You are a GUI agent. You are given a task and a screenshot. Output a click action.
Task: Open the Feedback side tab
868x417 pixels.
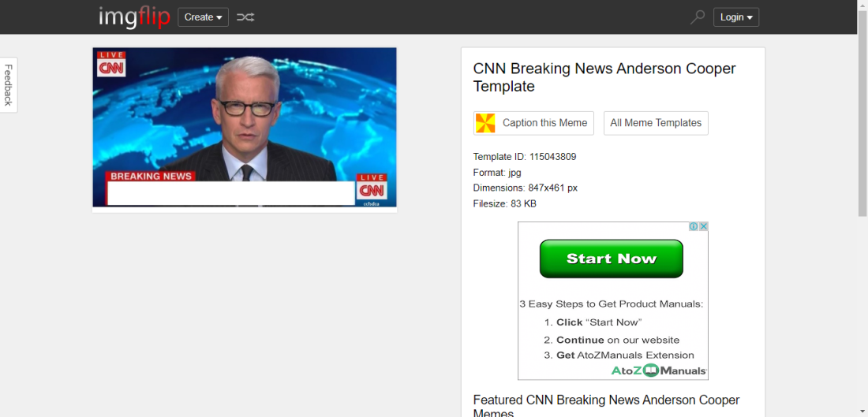tap(9, 84)
